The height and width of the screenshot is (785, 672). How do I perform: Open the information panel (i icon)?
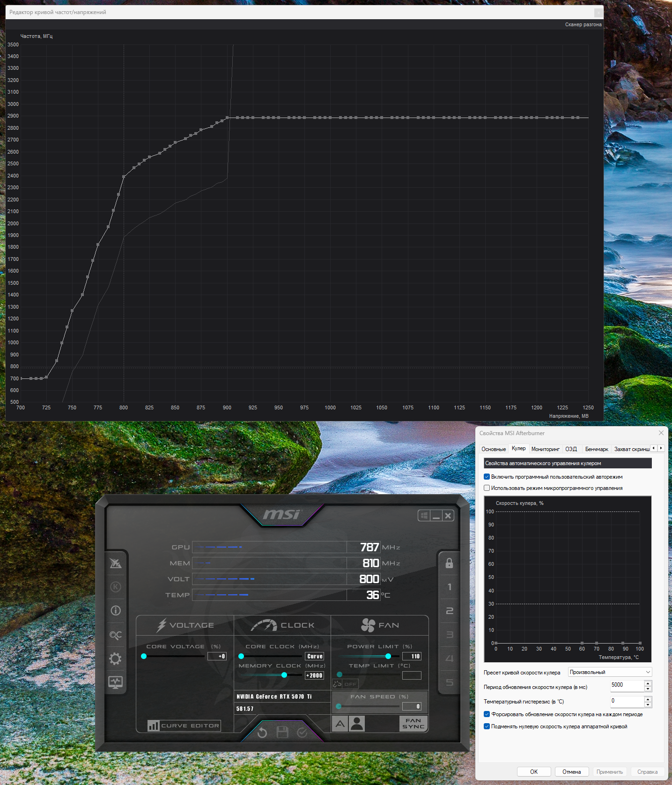[115, 611]
